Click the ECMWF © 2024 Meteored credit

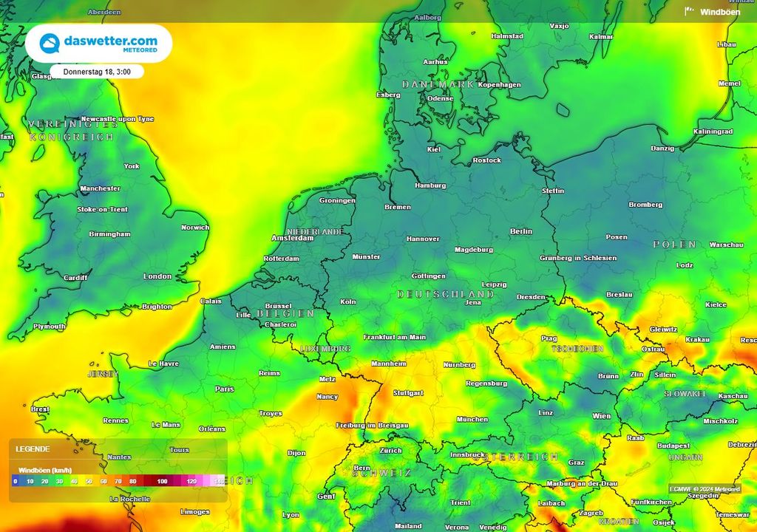click(x=706, y=489)
